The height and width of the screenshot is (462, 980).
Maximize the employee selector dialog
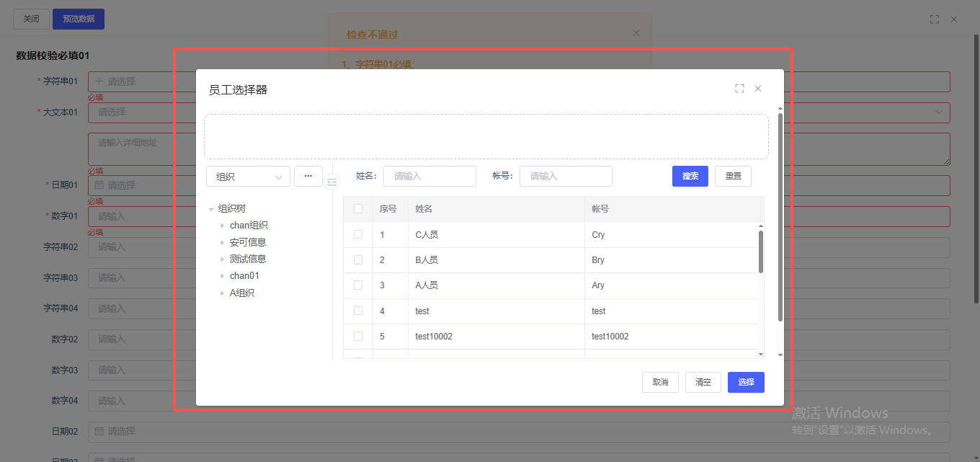tap(739, 89)
